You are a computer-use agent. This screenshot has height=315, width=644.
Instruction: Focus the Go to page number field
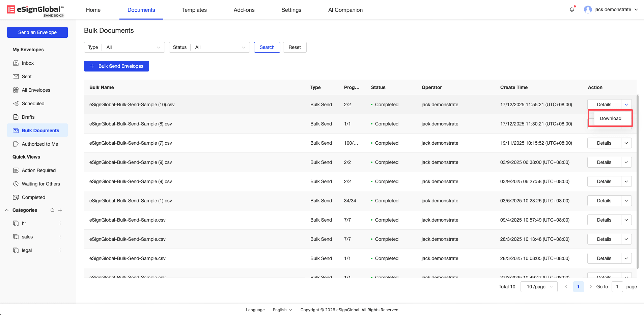(617, 287)
